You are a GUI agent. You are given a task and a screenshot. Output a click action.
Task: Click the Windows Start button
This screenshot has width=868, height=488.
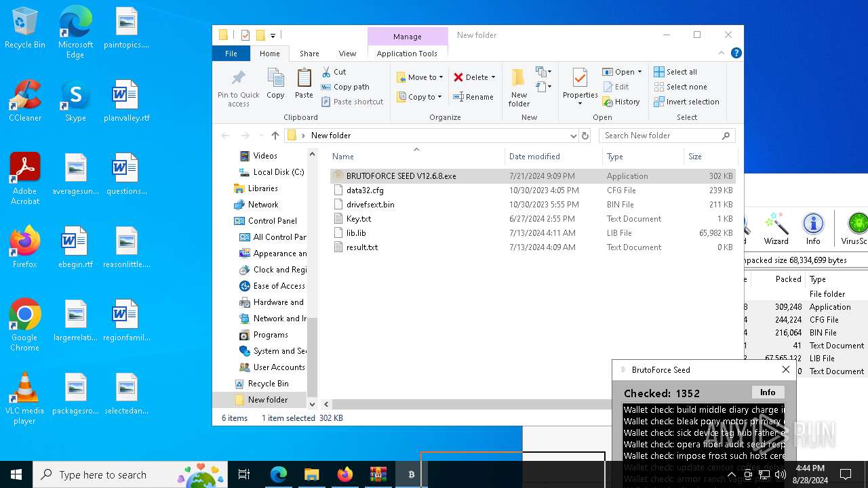16,474
